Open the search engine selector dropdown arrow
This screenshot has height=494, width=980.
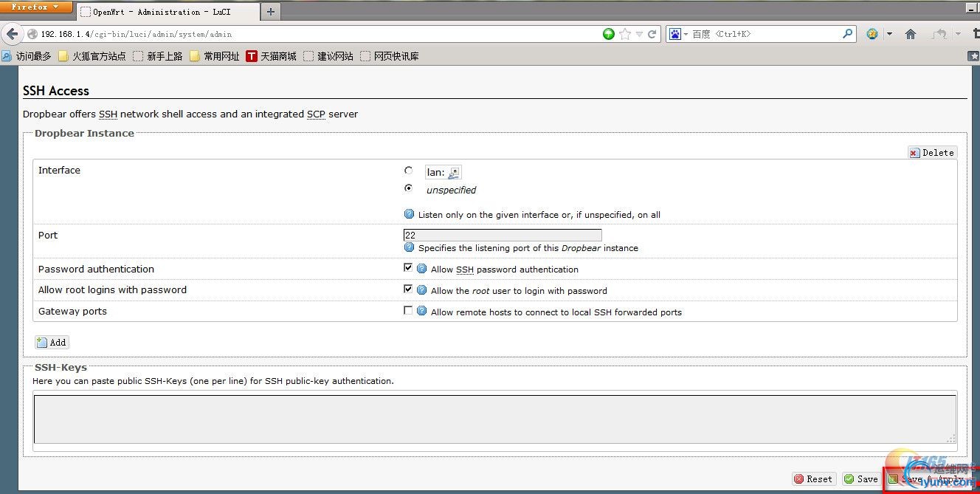[686, 34]
